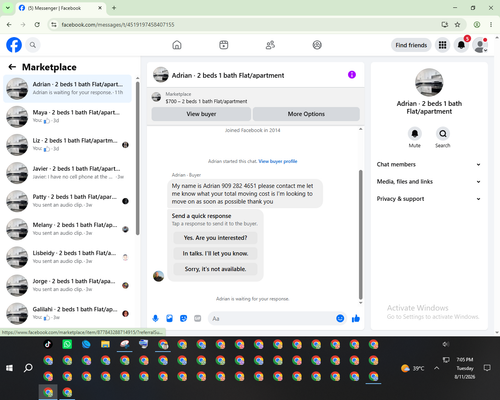Click the listing photo in right panel
The width and height of the screenshot is (500, 400).
[x=429, y=82]
